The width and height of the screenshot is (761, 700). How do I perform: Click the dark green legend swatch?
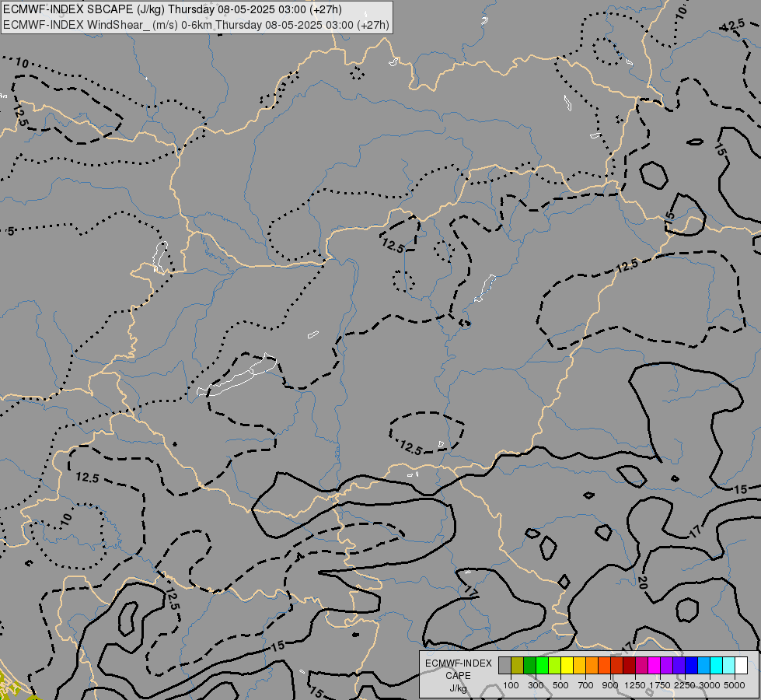click(529, 666)
